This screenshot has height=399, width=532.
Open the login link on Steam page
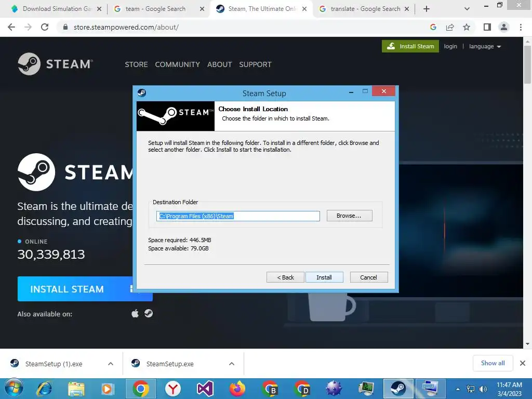(x=450, y=46)
